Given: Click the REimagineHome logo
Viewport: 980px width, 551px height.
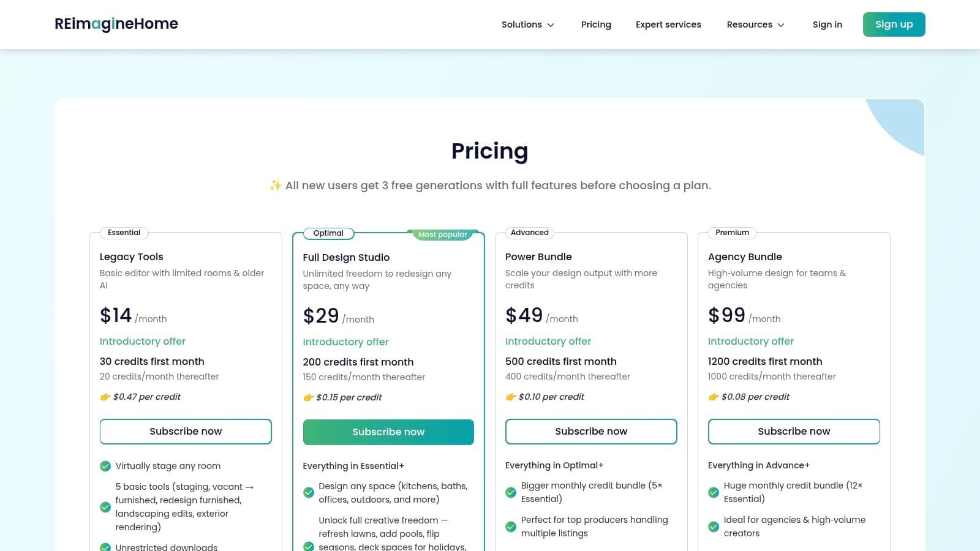Looking at the screenshot, I should coord(116,24).
